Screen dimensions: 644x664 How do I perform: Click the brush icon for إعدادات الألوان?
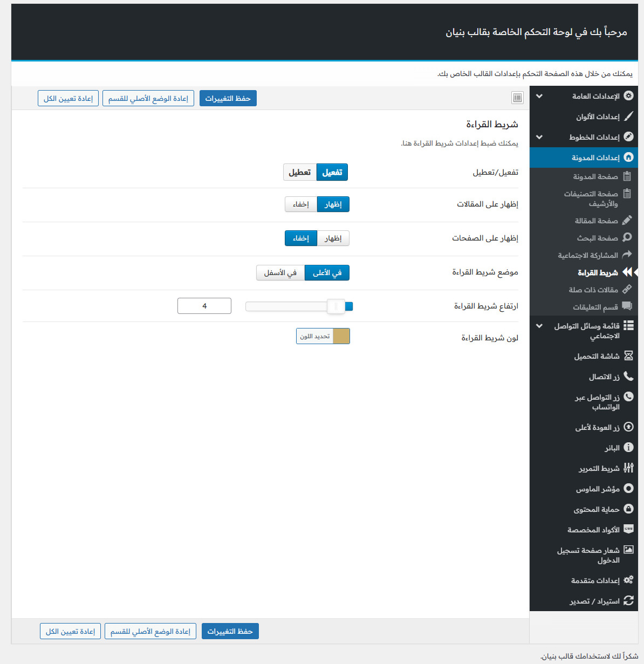coord(628,117)
